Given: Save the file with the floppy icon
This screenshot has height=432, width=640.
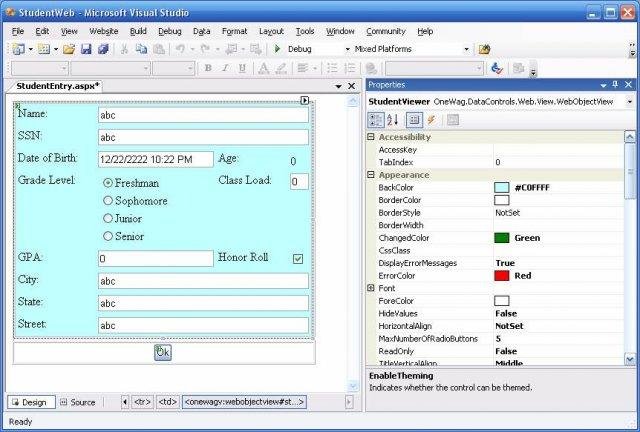Looking at the screenshot, I should [86, 49].
